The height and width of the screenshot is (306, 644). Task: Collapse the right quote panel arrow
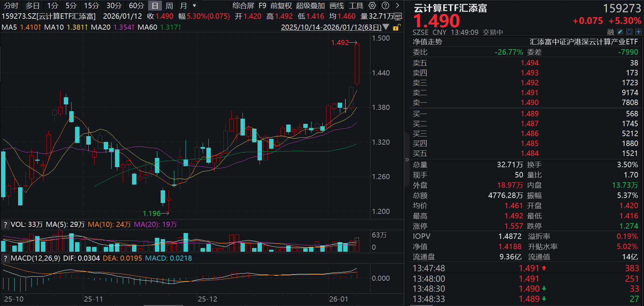click(407, 160)
